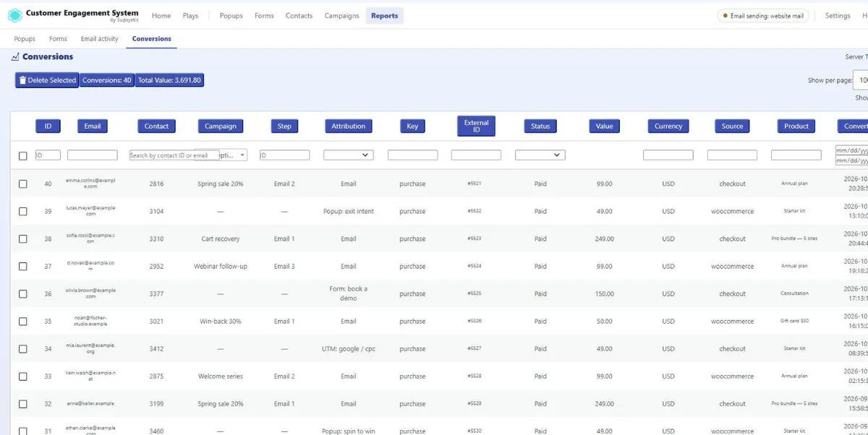
Task: Tick the checkbox for conversion ID 35
Action: click(23, 321)
